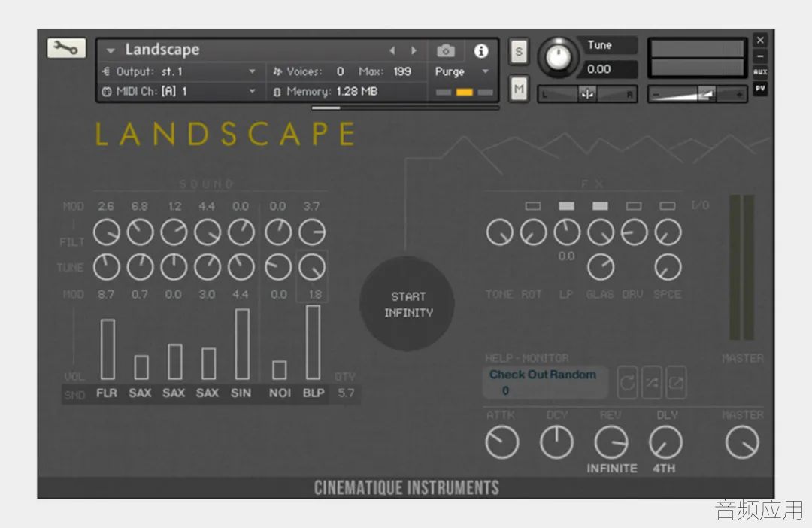Click the NOI volume bar
The image size is (812, 528).
[x=280, y=370]
